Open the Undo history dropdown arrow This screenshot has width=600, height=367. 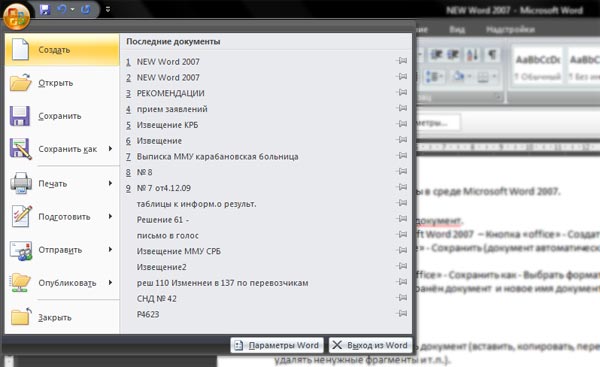72,9
